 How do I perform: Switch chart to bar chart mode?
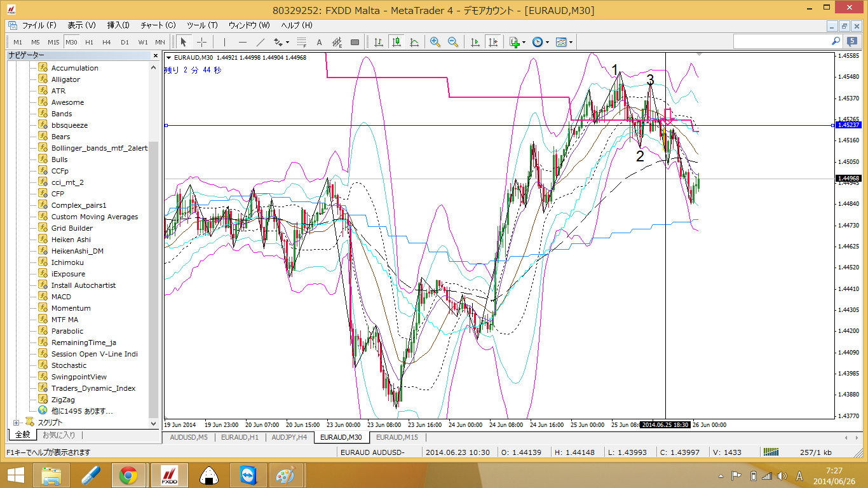pos(379,42)
